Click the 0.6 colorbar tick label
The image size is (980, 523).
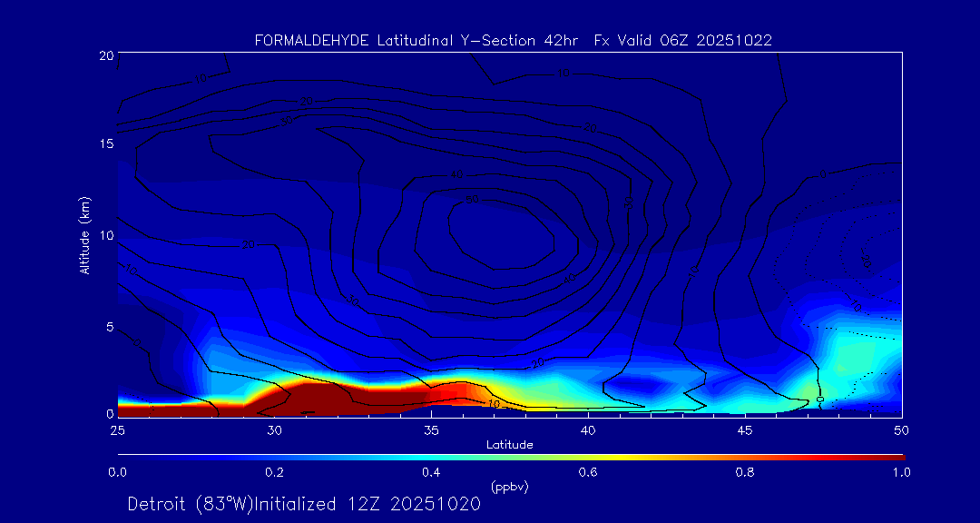[x=588, y=472]
